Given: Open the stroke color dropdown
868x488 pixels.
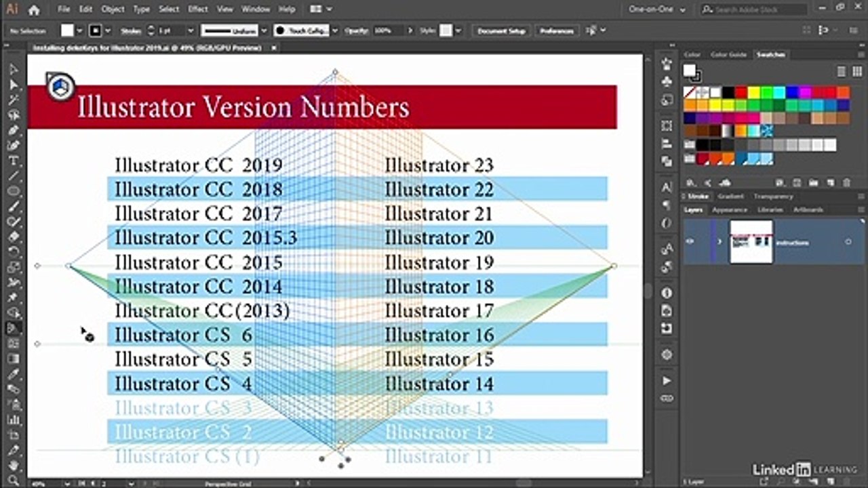Looking at the screenshot, I should click(108, 30).
